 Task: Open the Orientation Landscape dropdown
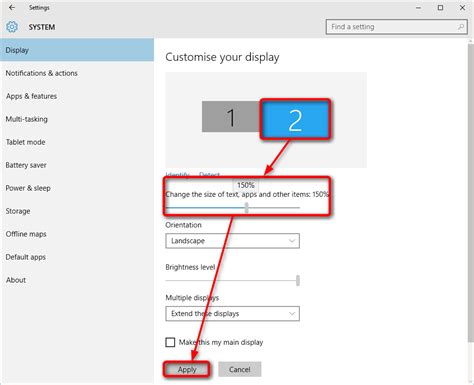tap(232, 241)
